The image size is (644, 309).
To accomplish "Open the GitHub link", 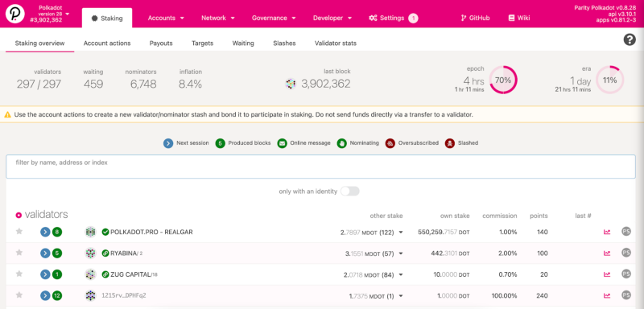I will tap(475, 18).
